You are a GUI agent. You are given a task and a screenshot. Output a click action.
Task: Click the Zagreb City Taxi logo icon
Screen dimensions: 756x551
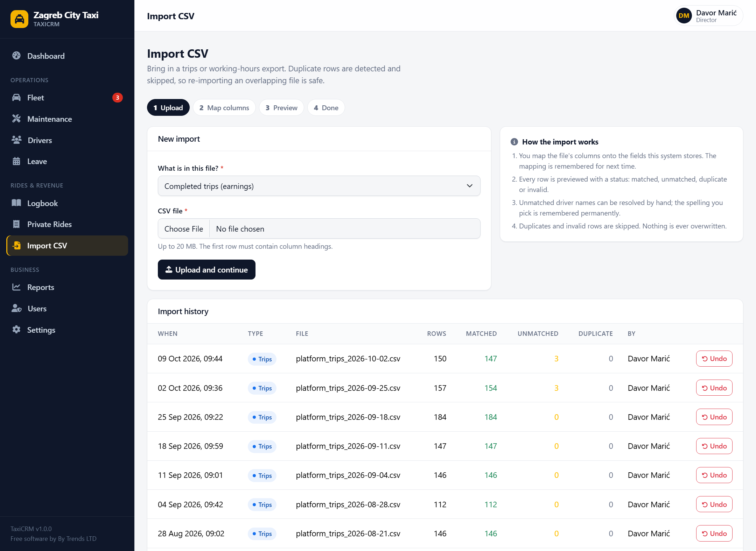[x=20, y=19]
